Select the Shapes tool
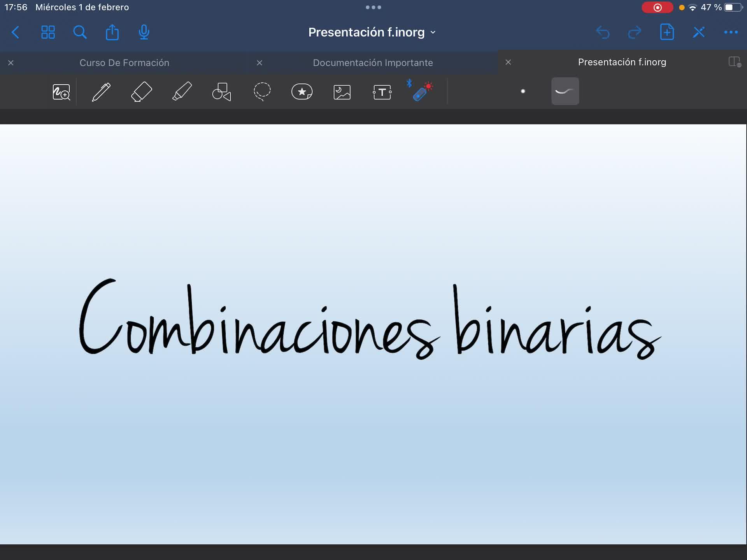 coord(222,92)
